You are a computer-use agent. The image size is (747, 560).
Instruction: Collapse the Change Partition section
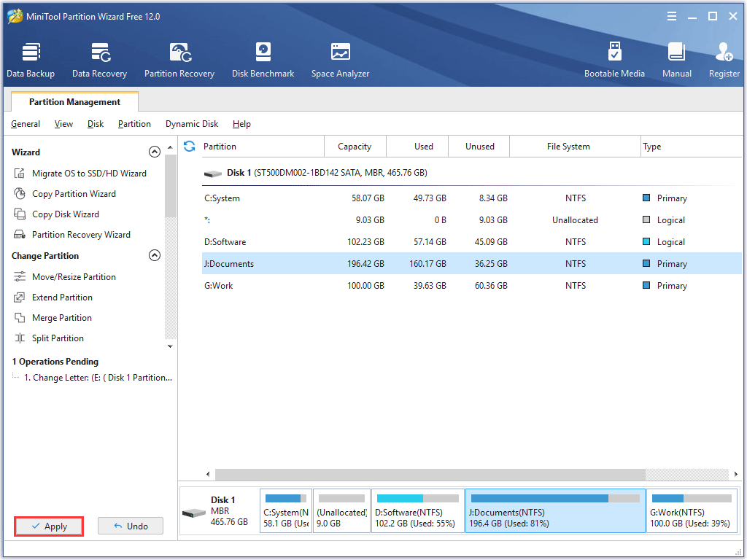coord(155,256)
